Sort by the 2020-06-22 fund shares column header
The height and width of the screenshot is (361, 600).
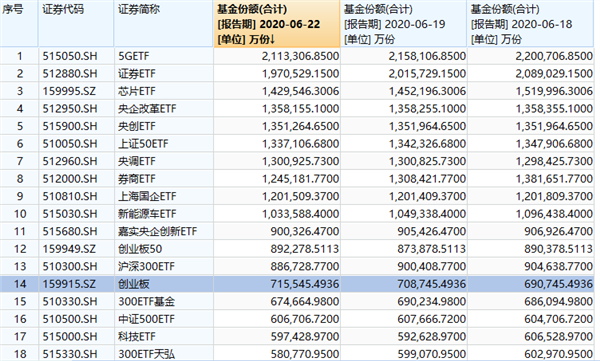point(277,24)
